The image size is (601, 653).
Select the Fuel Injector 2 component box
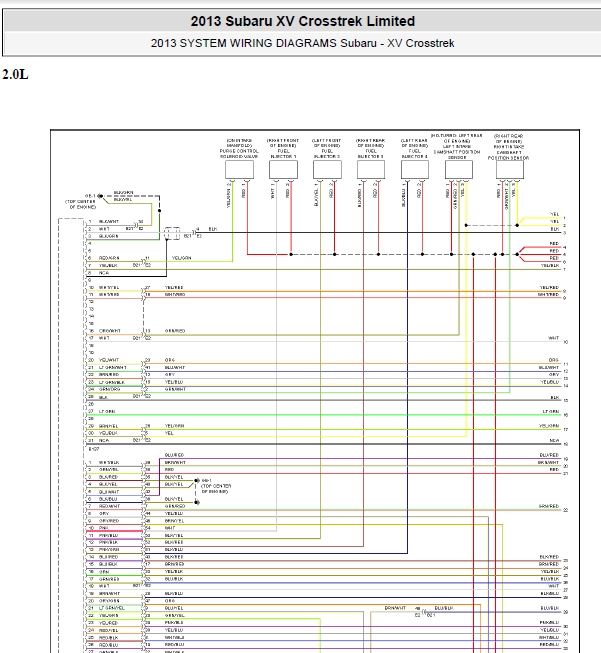[327, 169]
